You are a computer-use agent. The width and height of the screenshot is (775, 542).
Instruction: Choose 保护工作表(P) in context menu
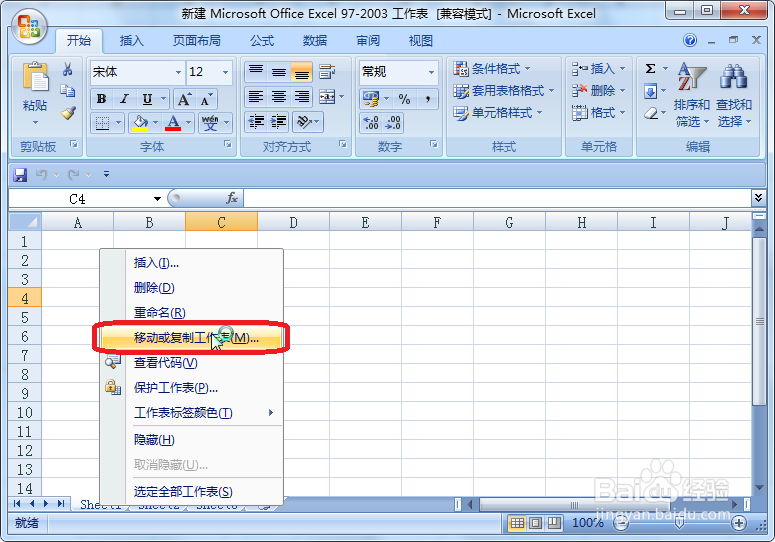tap(192, 388)
